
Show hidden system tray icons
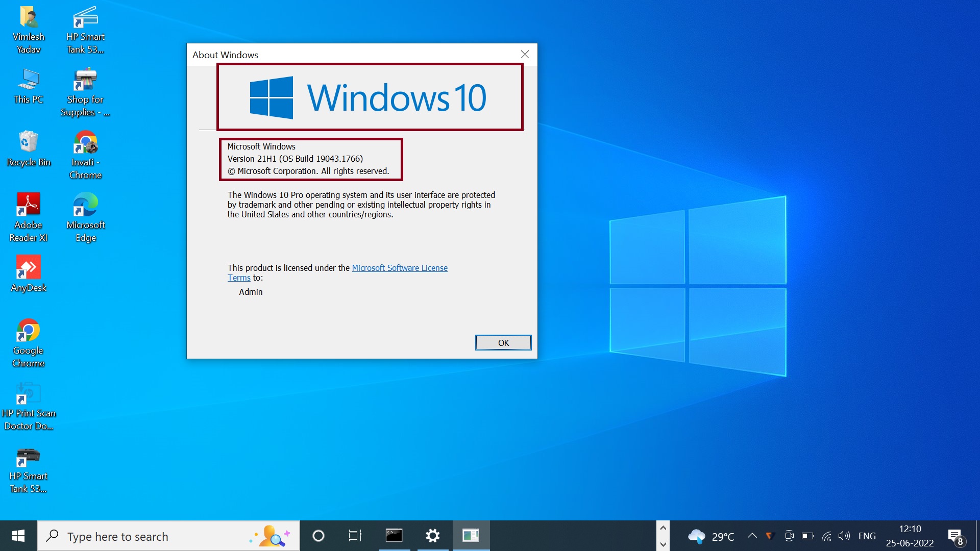click(752, 536)
